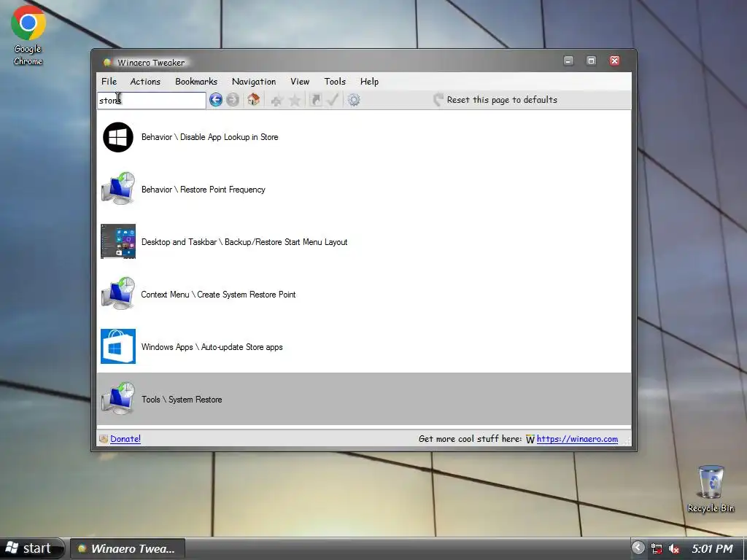Click the Donate! link
Screen dimensions: 747x560
click(x=125, y=439)
